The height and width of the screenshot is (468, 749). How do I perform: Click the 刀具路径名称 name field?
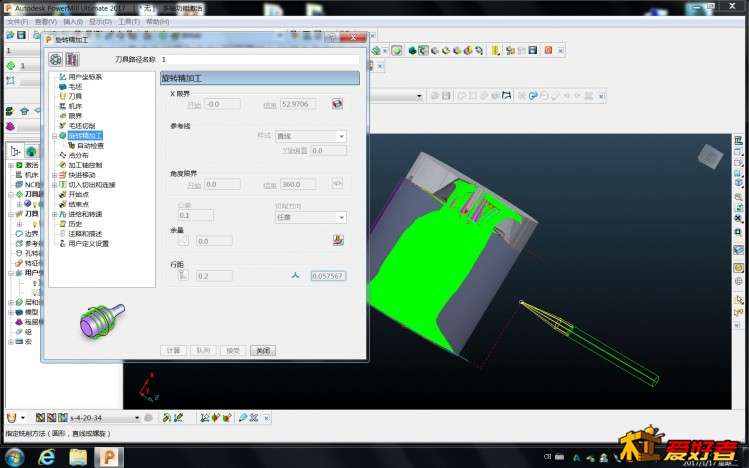click(260, 60)
